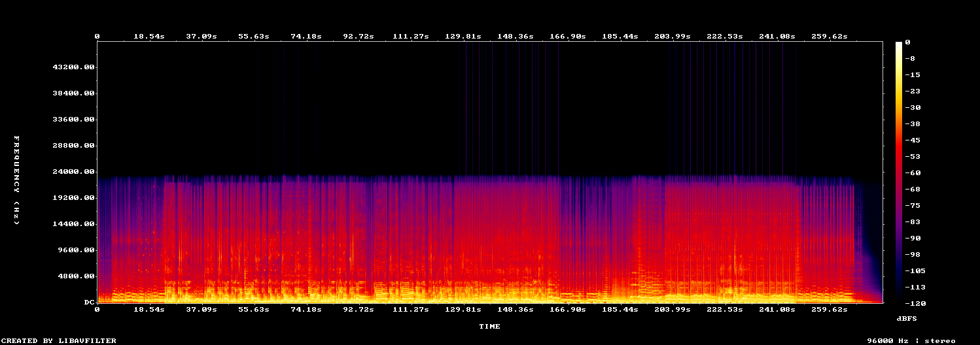The image size is (980, 345).
Task: Click the dBFS unit label
Action: [x=906, y=318]
